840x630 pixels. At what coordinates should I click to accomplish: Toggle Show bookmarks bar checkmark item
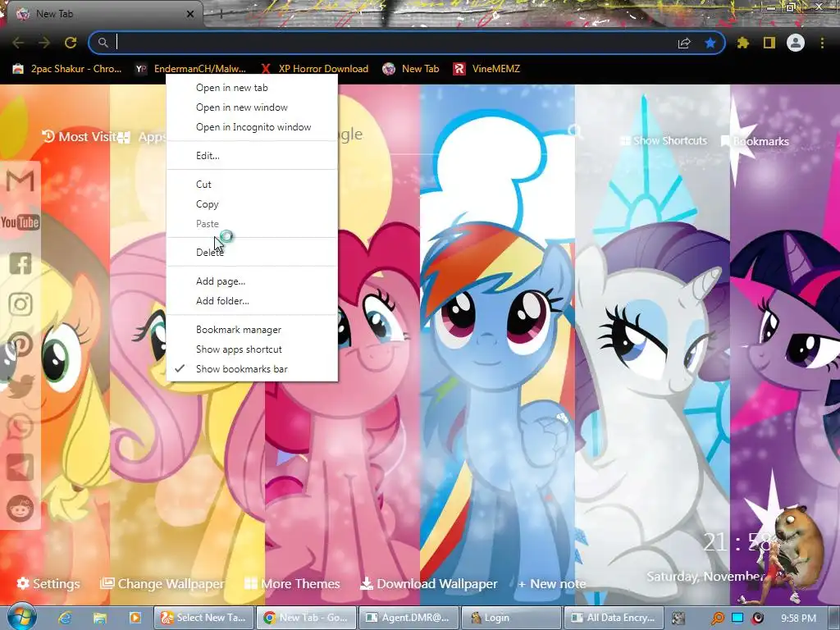[252, 369]
